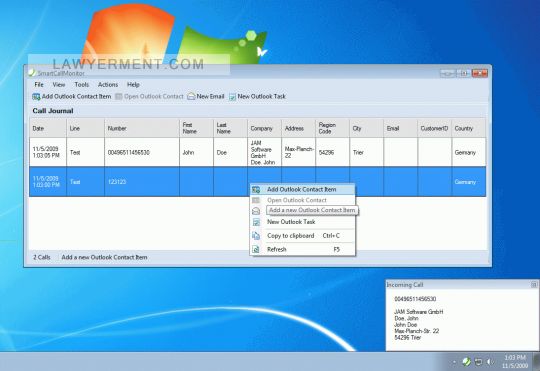The width and height of the screenshot is (540, 371).
Task: Open the File menu
Action: click(39, 84)
